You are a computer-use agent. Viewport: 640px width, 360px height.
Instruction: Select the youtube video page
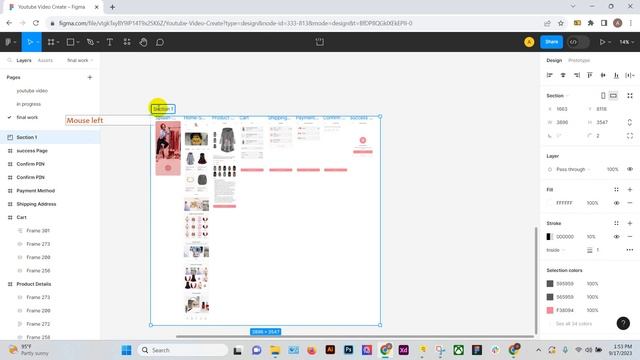32,91
